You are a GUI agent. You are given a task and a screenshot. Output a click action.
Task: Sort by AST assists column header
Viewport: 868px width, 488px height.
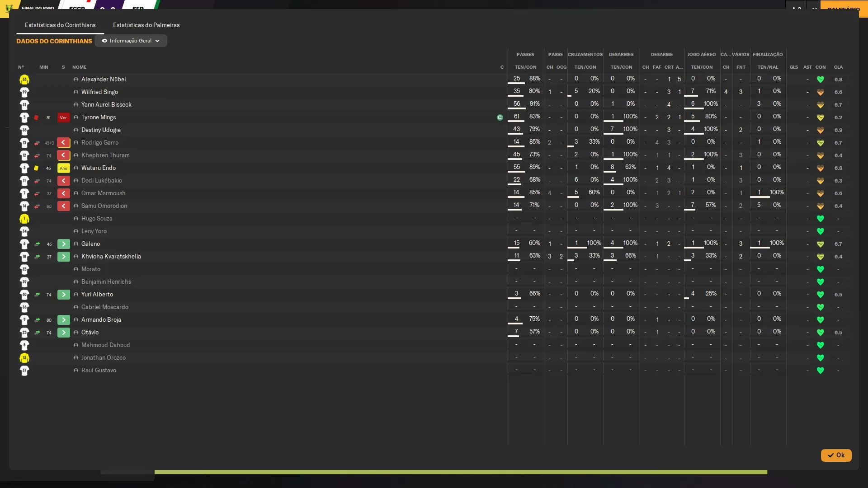[807, 67]
